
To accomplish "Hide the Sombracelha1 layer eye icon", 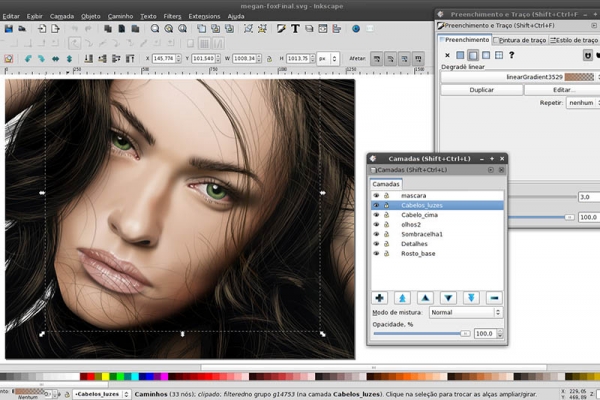I will click(x=376, y=234).
